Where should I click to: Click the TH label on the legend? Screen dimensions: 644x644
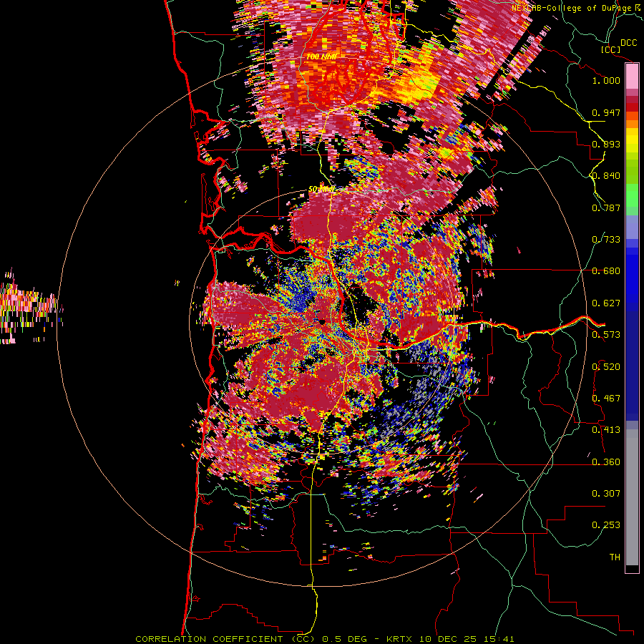tap(615, 557)
